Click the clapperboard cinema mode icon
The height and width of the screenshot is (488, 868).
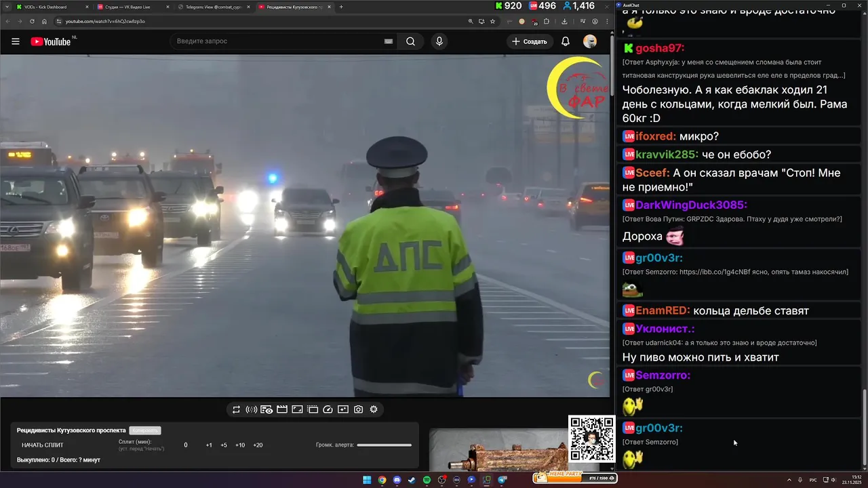pos(282,409)
